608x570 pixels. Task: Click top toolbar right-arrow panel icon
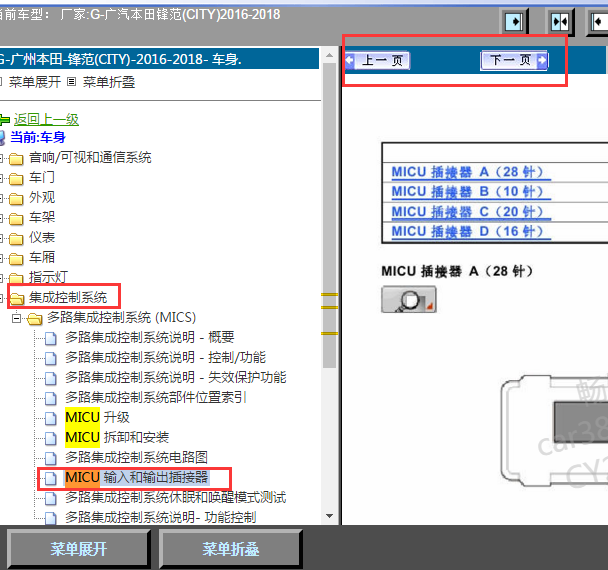pos(515,22)
